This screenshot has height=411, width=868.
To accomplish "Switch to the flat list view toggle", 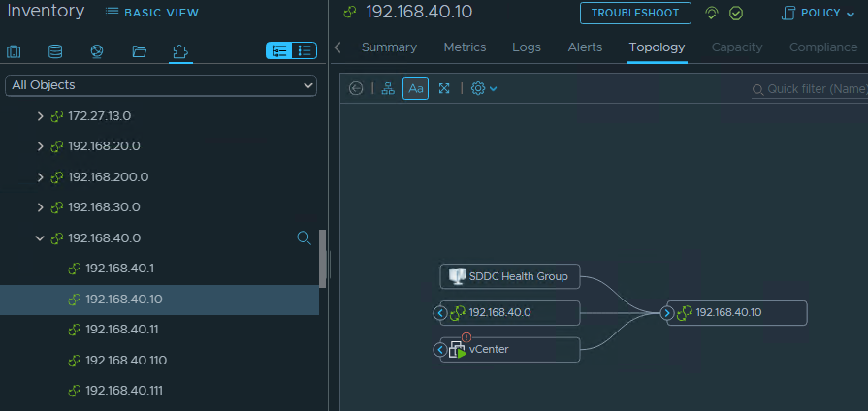I will [x=305, y=51].
